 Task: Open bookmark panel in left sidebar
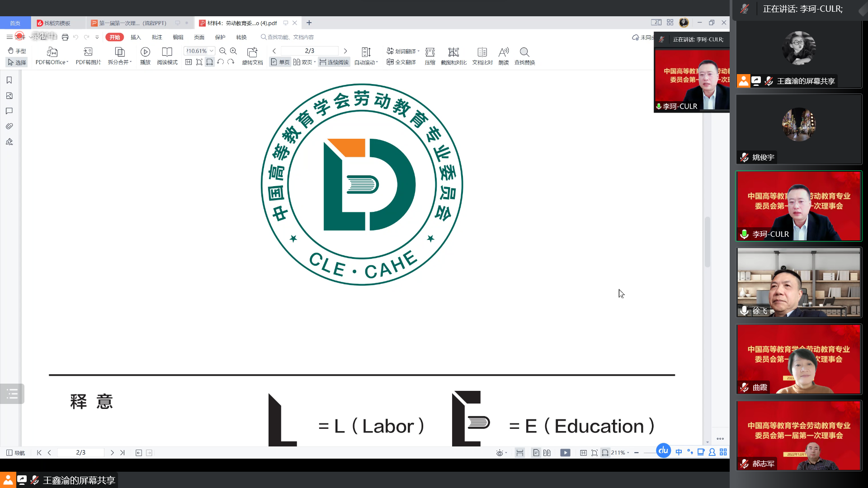click(9, 80)
